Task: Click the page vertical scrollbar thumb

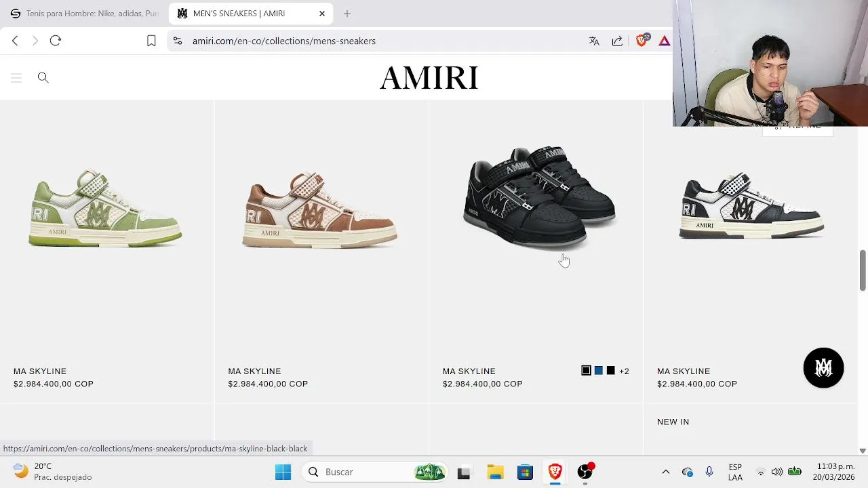Action: tap(863, 270)
